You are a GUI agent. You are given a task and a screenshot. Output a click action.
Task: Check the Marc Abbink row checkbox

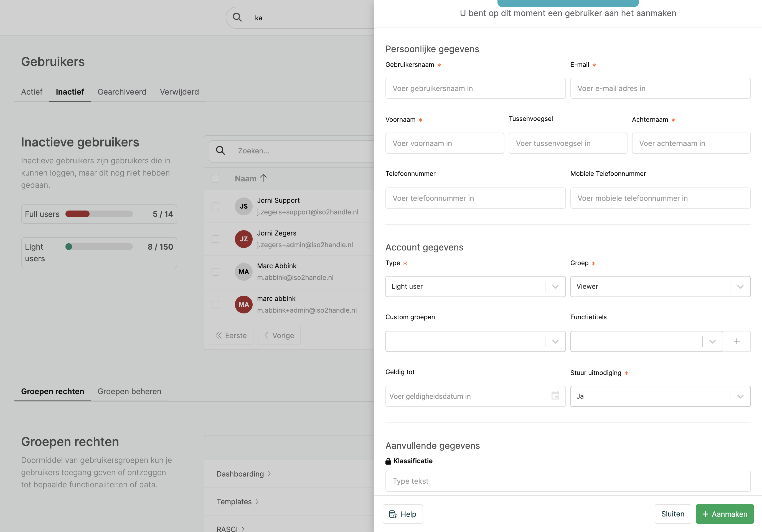click(x=215, y=272)
